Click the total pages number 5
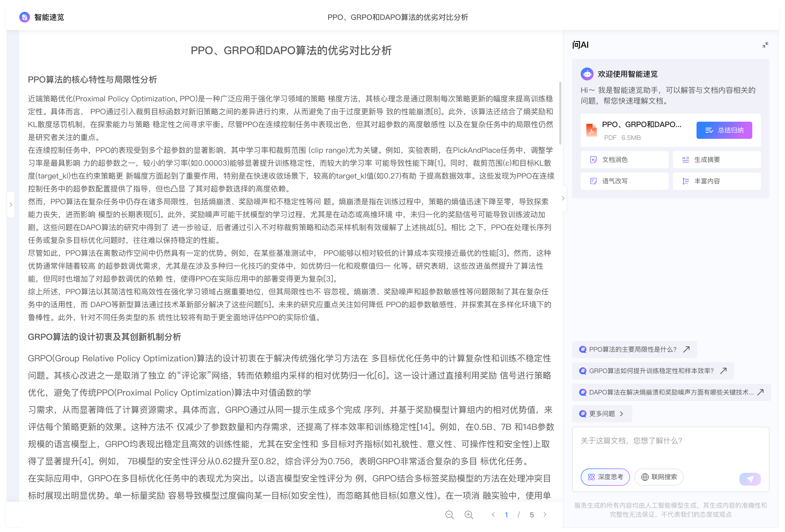 [532, 515]
